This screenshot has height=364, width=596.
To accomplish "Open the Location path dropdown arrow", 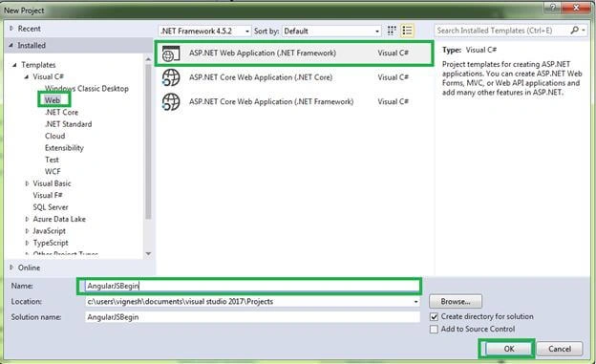I will (415, 302).
